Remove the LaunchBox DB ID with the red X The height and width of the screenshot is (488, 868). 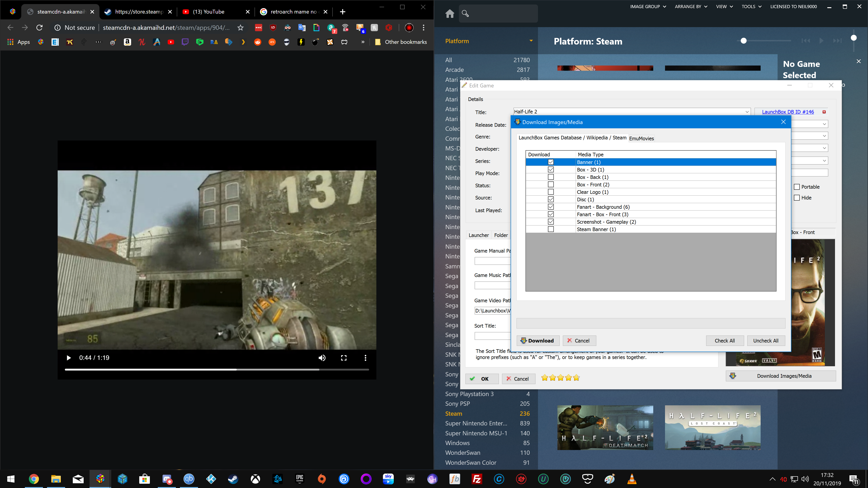[824, 112]
